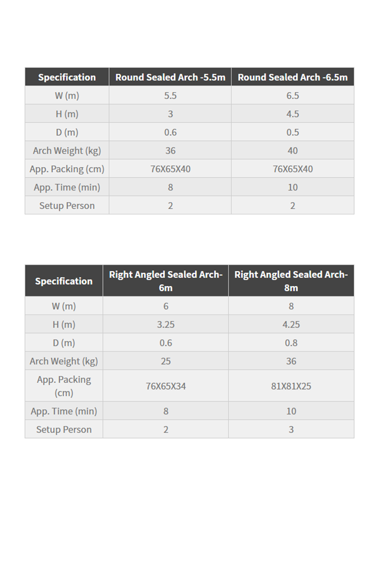Click the 6.5 width value
Image resolution: width=392 pixels, height=570 pixels.
pyautogui.click(x=292, y=96)
